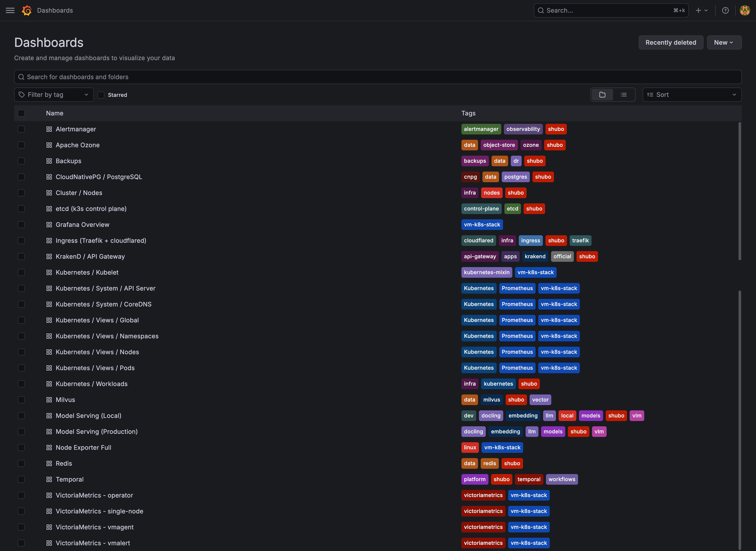Open the VictoriaMetrics - single-node dashboard
This screenshot has height=551, width=756.
click(99, 511)
